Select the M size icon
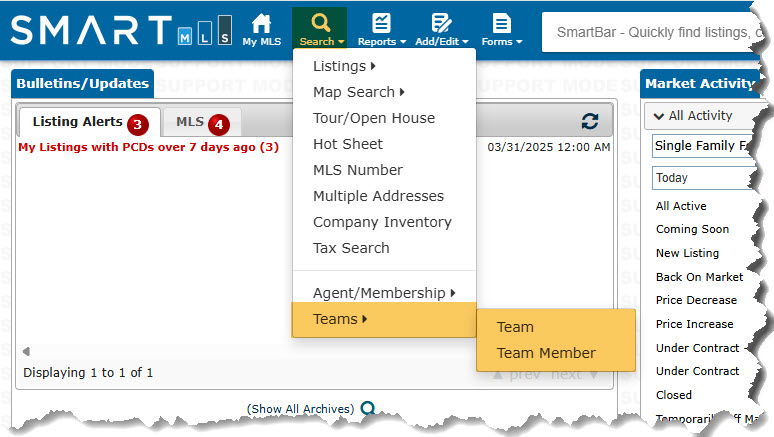 click(185, 37)
